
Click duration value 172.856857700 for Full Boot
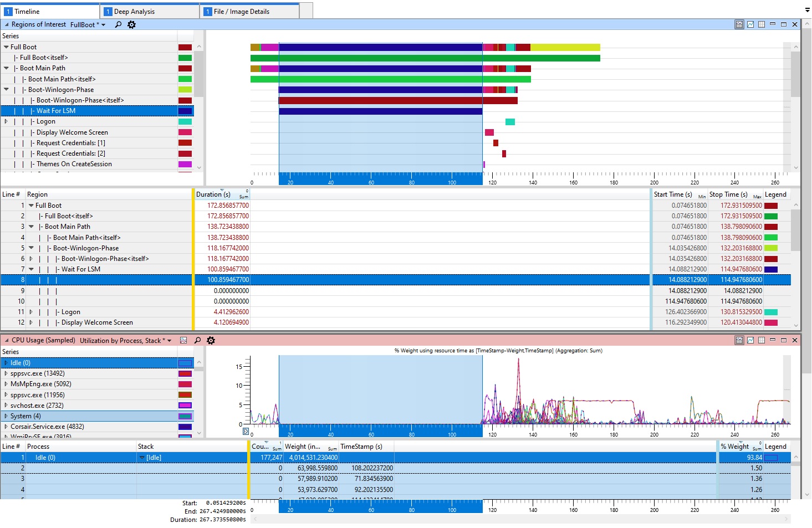pyautogui.click(x=228, y=206)
